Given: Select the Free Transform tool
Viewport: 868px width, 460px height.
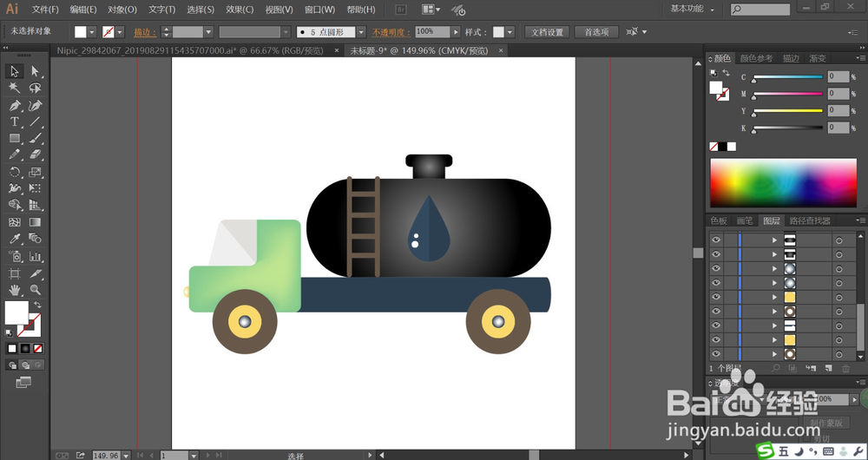Looking at the screenshot, I should [35, 188].
